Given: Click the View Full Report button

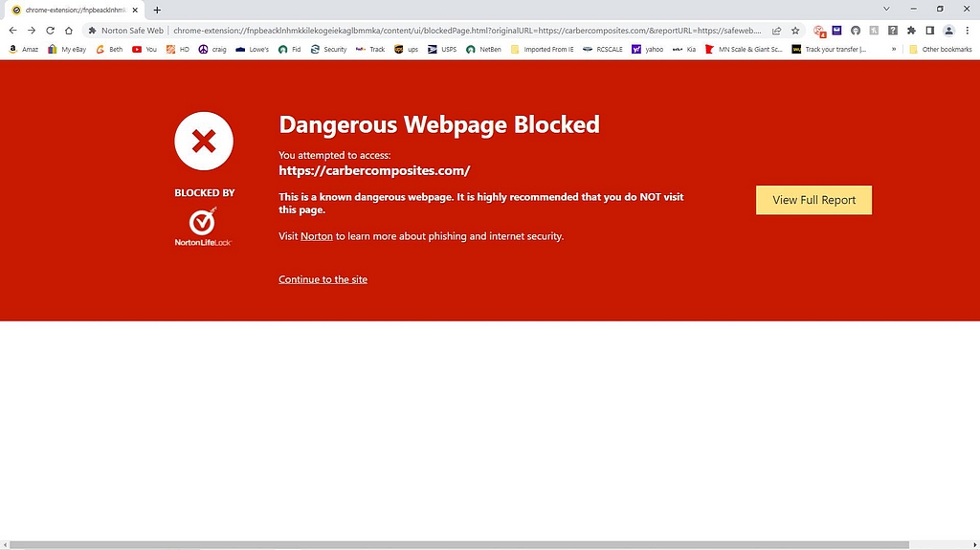Looking at the screenshot, I should [813, 200].
